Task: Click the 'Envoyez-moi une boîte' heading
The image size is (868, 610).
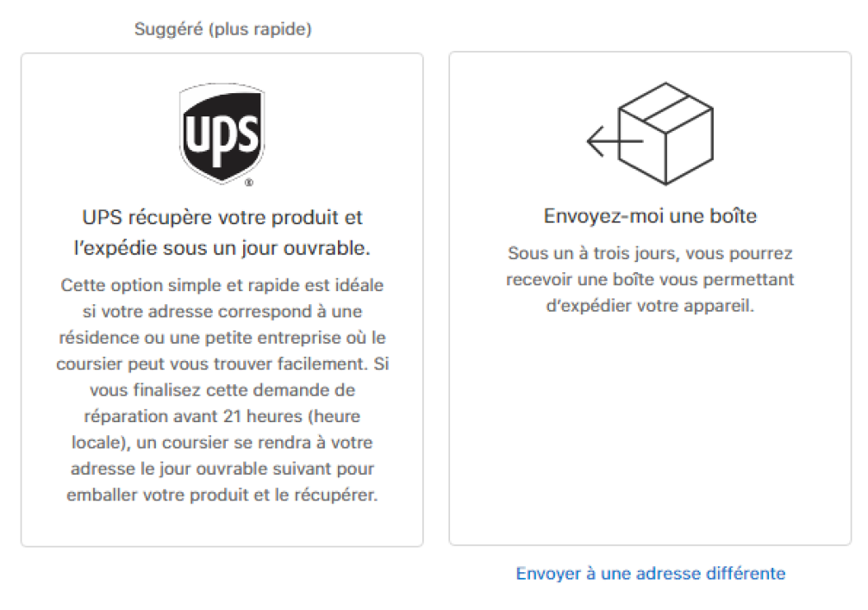Action: [650, 216]
